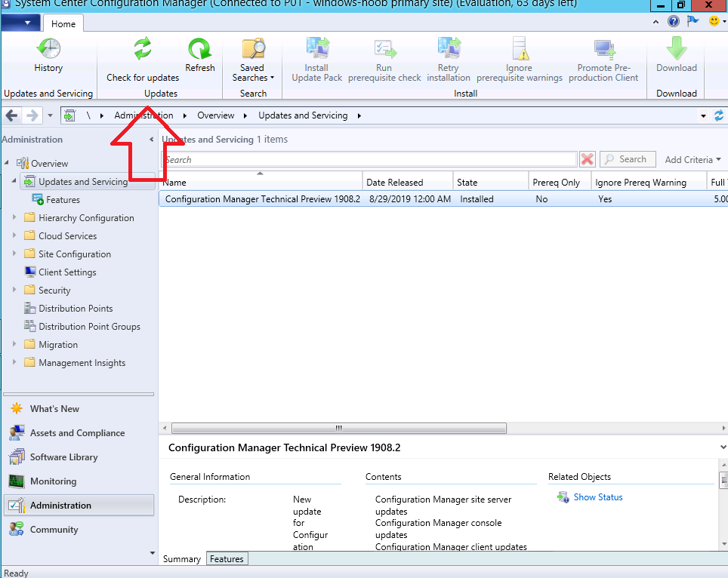Expand the Management Insights folder
The height and width of the screenshot is (578, 728).
click(14, 362)
